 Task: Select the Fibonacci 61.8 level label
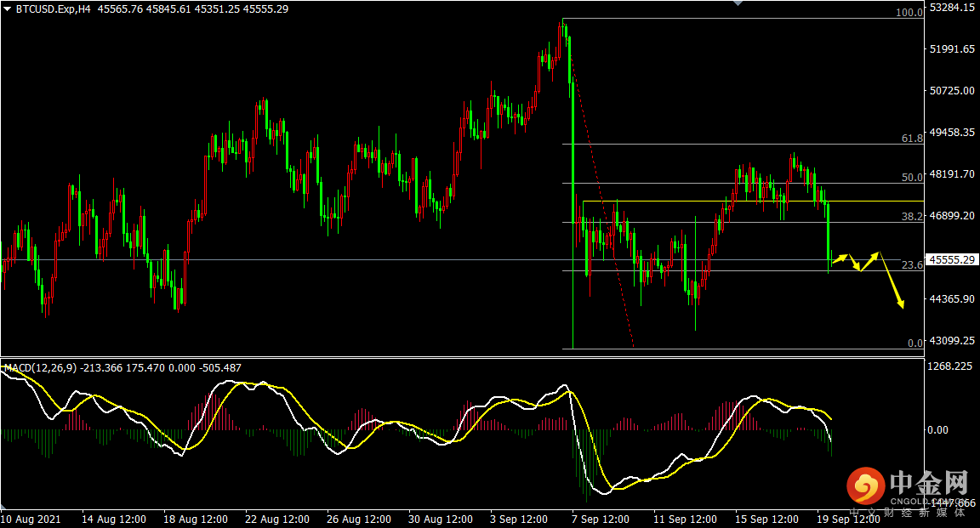click(912, 139)
